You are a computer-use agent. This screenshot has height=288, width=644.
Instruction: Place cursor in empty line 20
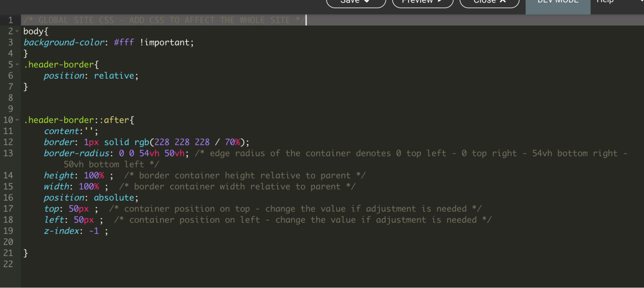332,242
